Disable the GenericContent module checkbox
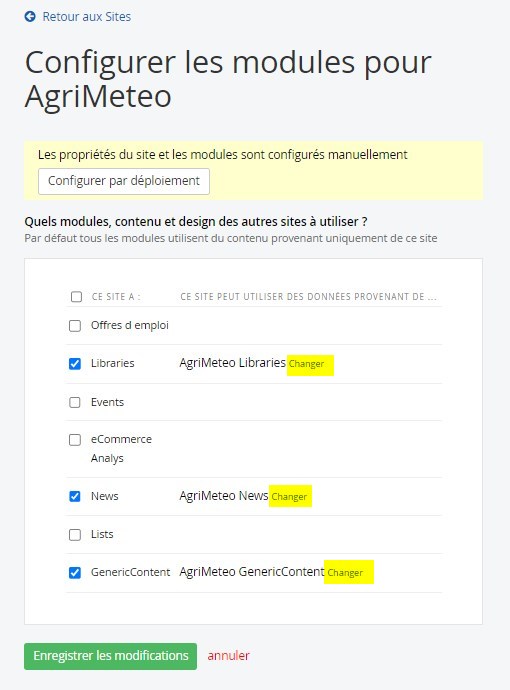Screen dimensions: 510x690 75,573
